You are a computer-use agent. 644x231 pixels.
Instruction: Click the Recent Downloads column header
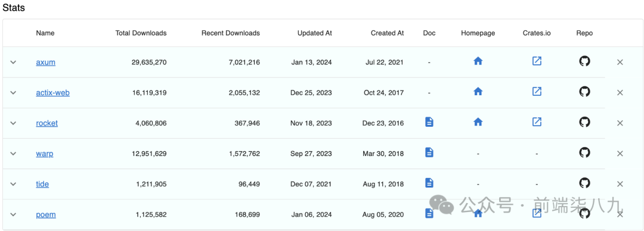230,33
